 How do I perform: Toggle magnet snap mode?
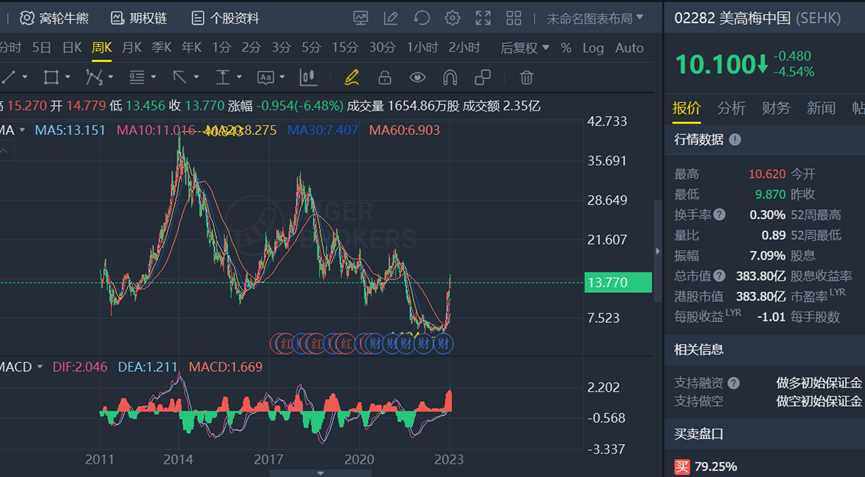(450, 77)
